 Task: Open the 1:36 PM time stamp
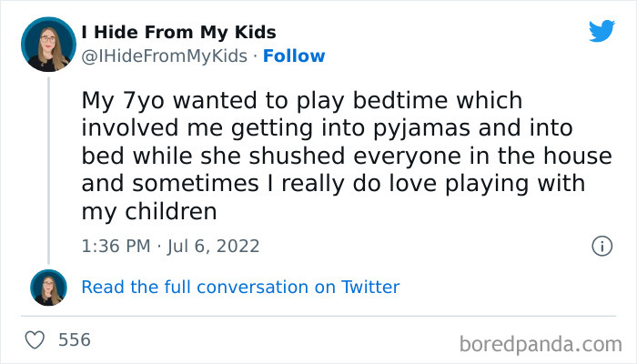114,246
